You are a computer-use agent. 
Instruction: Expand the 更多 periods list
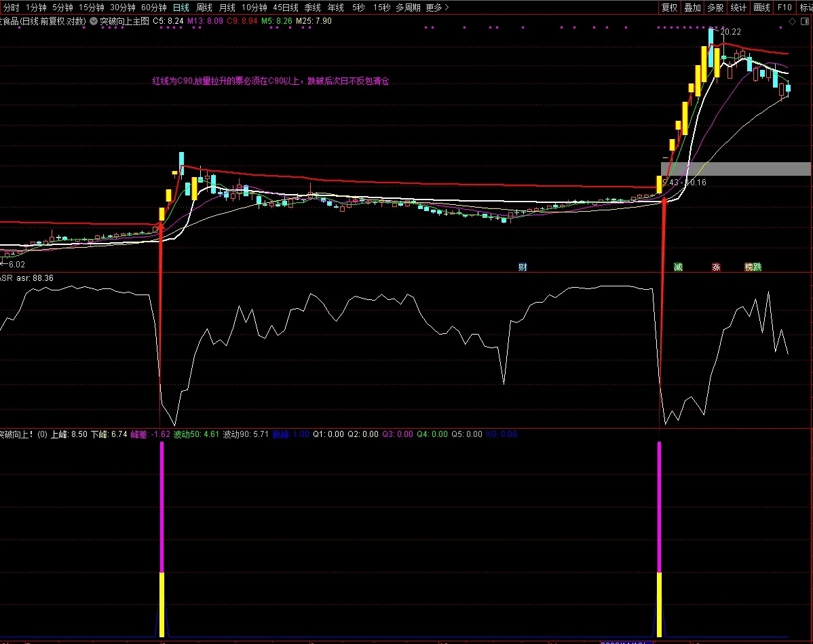click(437, 7)
